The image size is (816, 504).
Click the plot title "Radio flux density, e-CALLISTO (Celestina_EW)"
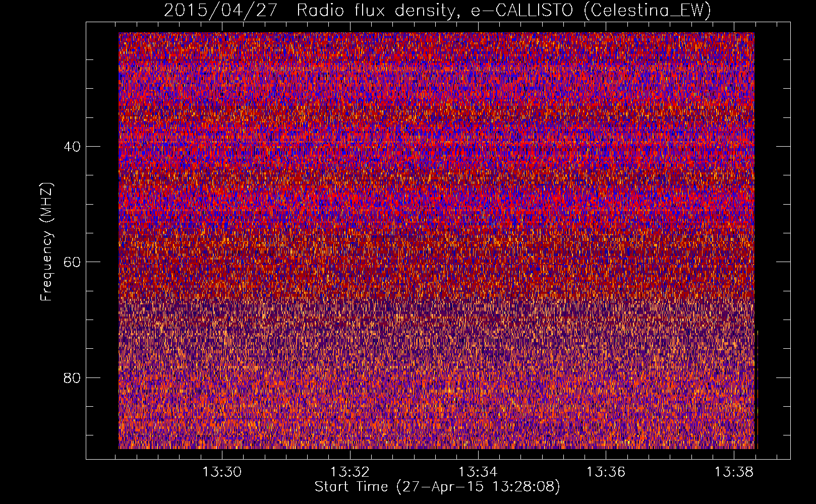coord(503,11)
